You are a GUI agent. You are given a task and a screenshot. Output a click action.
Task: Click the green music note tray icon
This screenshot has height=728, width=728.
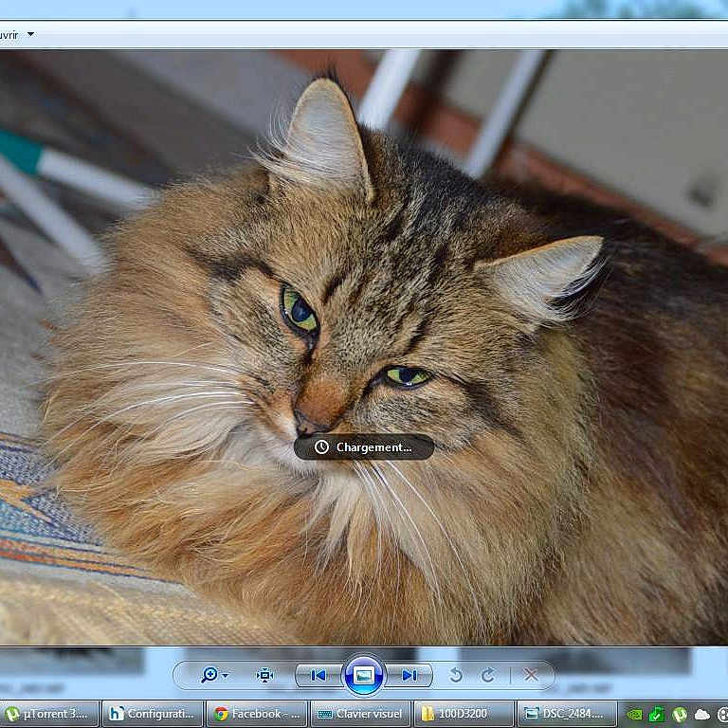(x=656, y=714)
